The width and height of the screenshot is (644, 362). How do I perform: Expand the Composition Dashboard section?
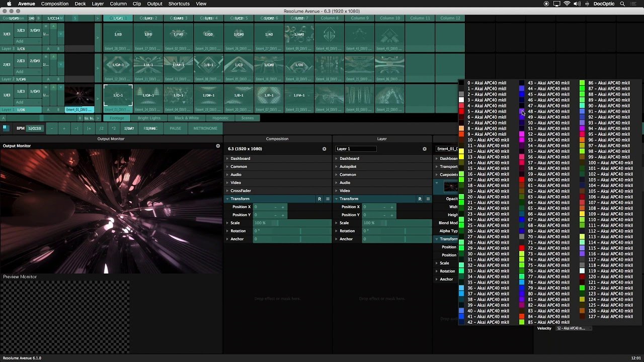pos(240,158)
